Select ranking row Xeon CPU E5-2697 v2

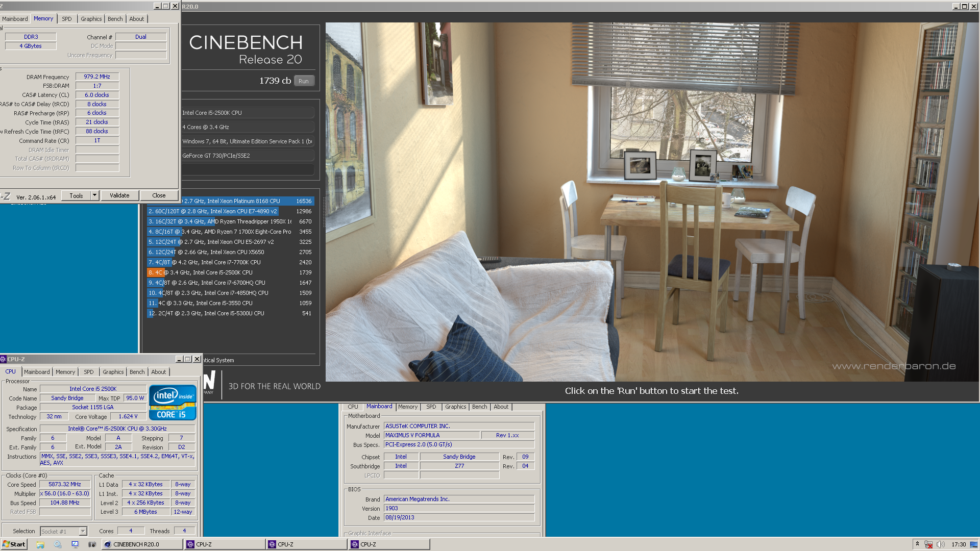click(x=230, y=242)
